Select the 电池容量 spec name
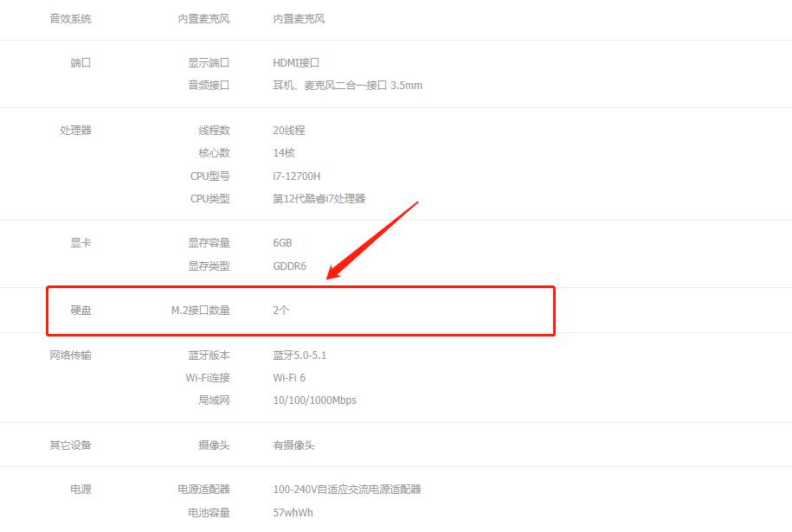This screenshot has height=532, width=792. 209,512
